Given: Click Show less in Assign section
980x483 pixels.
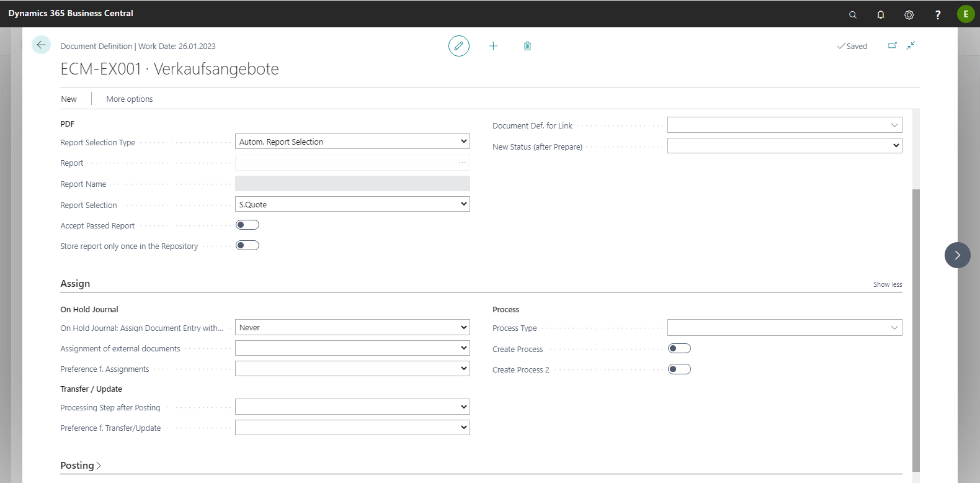Looking at the screenshot, I should [888, 284].
